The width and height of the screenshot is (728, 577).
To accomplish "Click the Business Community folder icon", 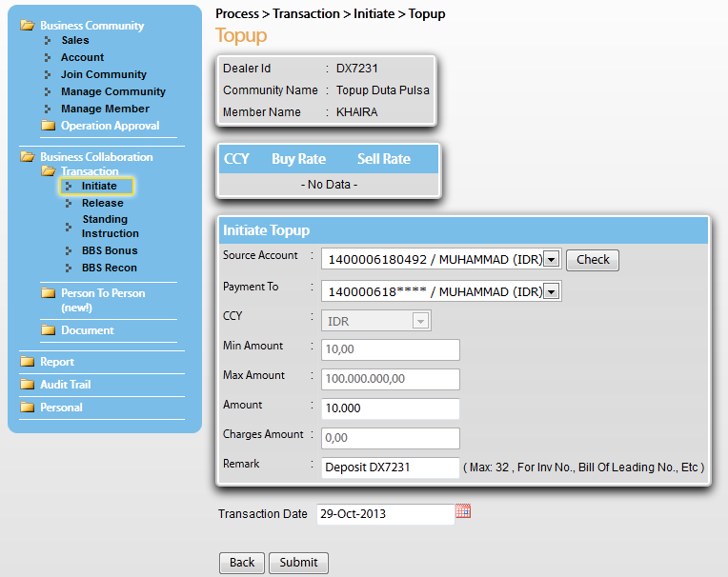I will point(28,25).
